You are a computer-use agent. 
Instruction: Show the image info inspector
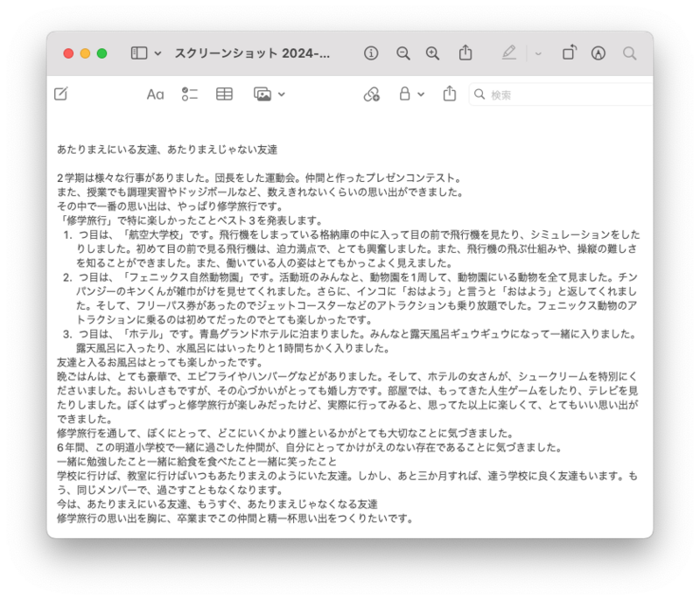[x=371, y=53]
